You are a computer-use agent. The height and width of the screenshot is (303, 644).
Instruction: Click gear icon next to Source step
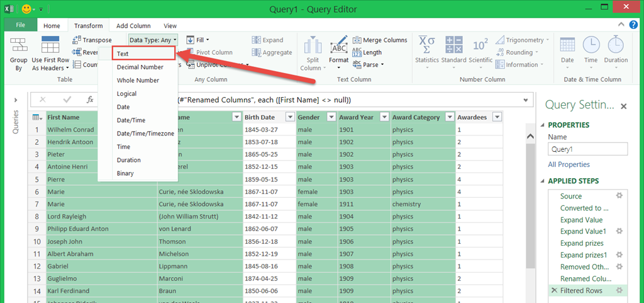coord(619,196)
